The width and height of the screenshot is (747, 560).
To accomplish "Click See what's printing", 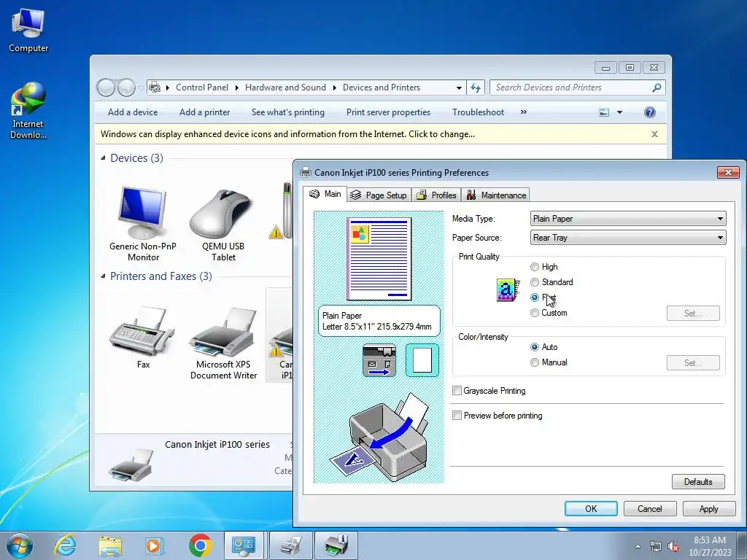I will 287,112.
